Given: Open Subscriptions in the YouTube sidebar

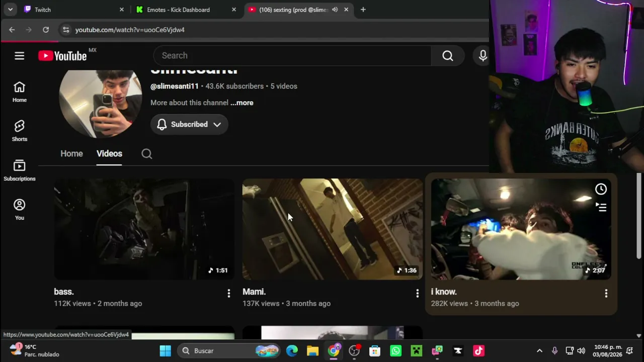Looking at the screenshot, I should click(19, 170).
